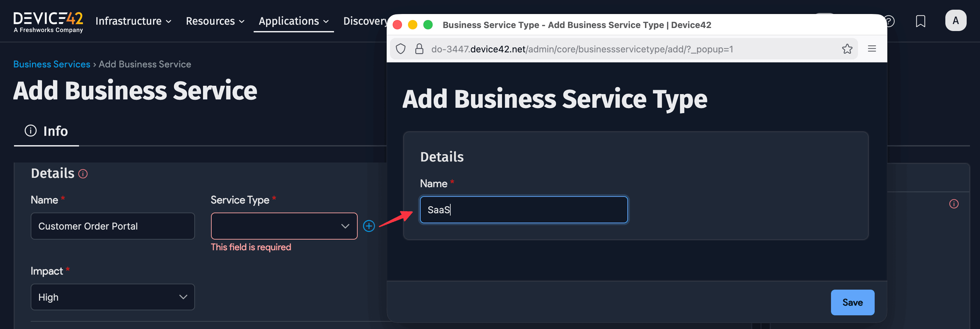This screenshot has width=980, height=329.
Task: Save the new Business Service Type
Action: (x=853, y=302)
